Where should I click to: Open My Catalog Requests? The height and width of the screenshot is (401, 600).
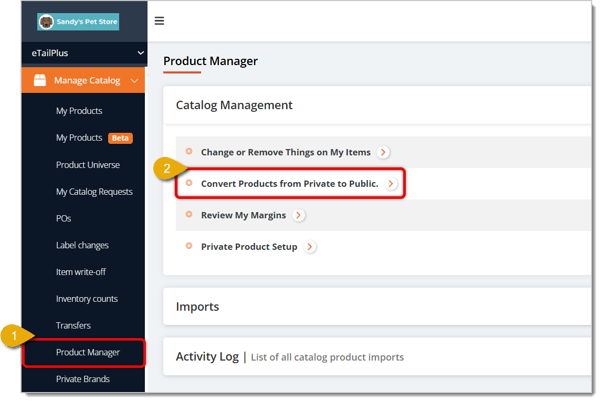coord(95,192)
